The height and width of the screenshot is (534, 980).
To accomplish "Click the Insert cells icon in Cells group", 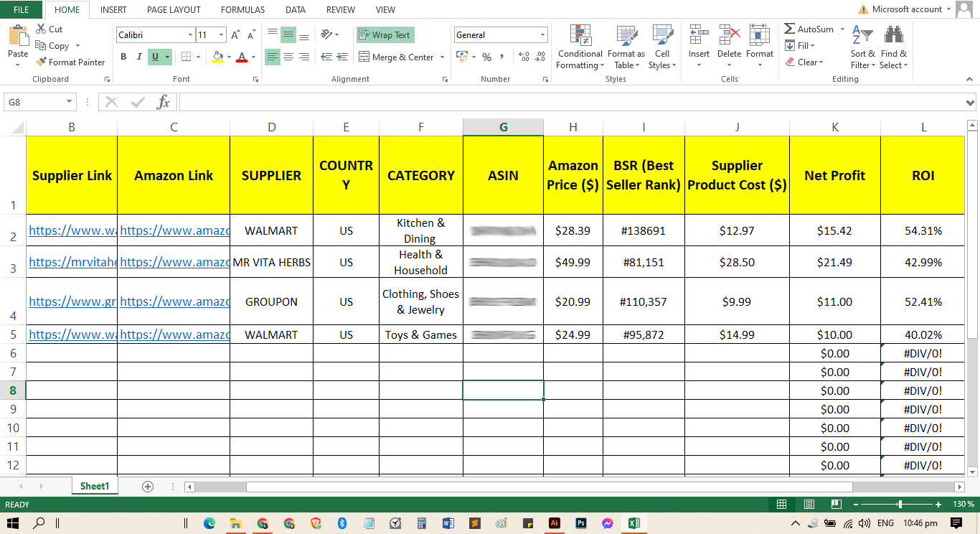I will tap(699, 36).
